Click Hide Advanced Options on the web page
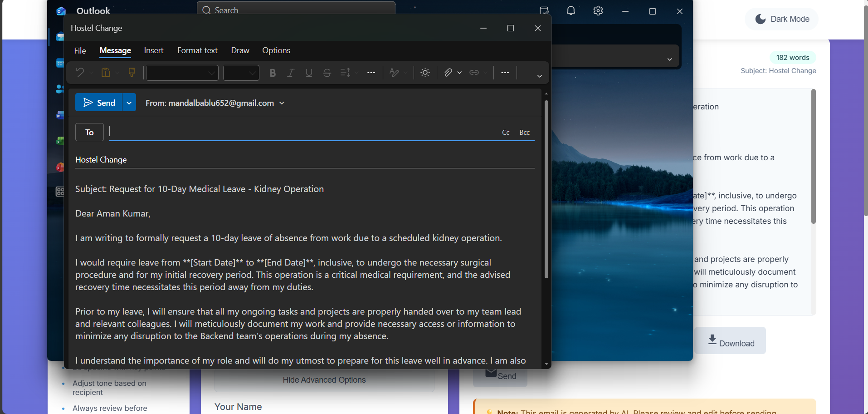The width and height of the screenshot is (868, 414). (x=324, y=380)
